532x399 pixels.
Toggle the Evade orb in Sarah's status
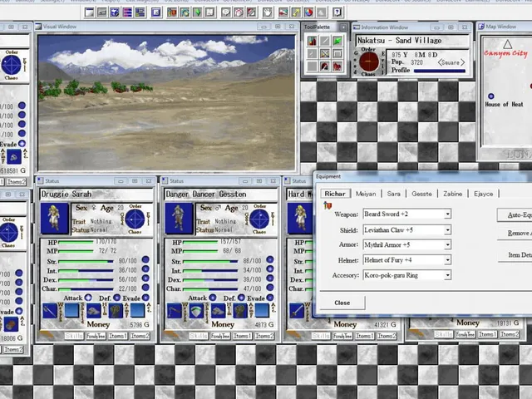coord(145,298)
